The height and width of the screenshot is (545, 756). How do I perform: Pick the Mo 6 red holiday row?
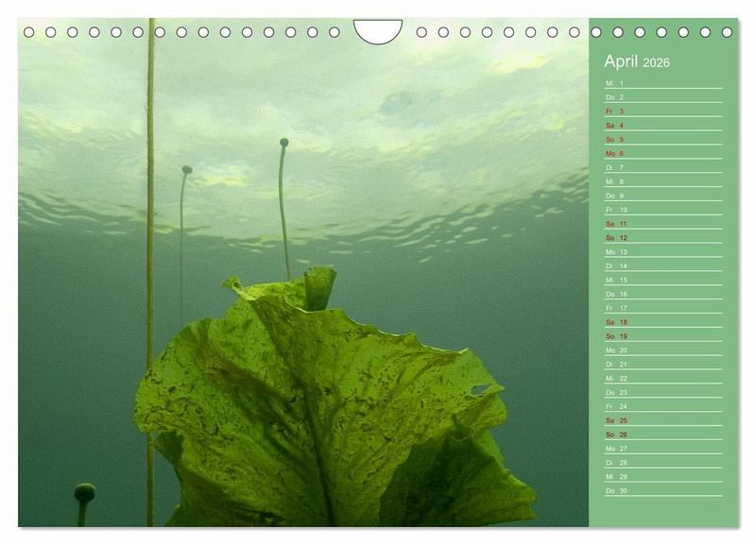(x=663, y=153)
